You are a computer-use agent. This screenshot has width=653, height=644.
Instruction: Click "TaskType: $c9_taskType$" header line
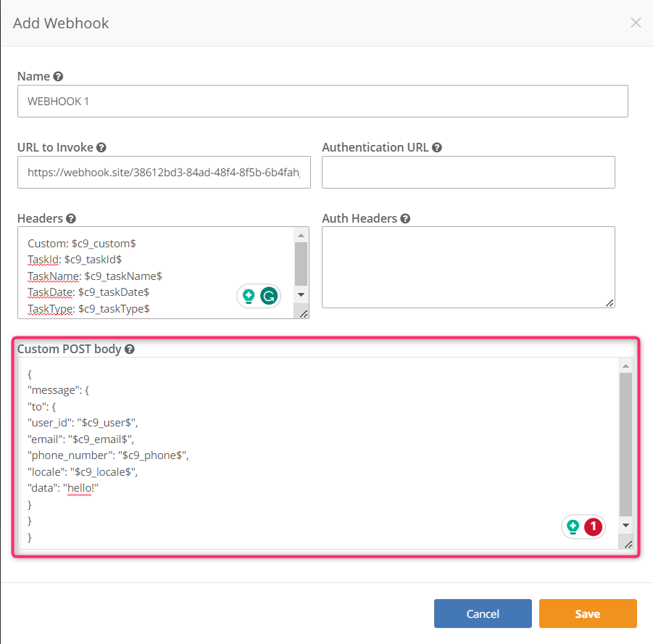[x=88, y=309]
